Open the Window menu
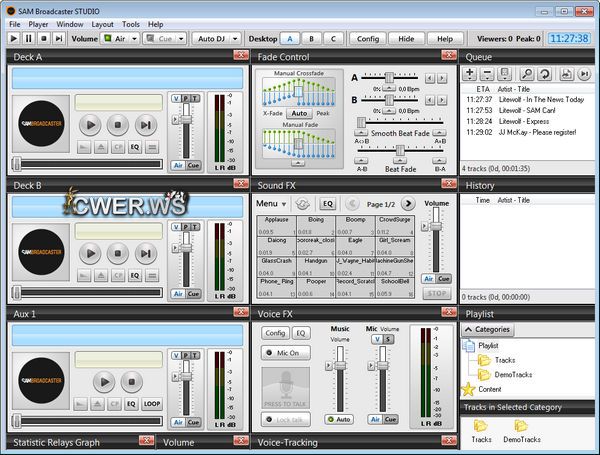The image size is (600, 455). pyautogui.click(x=70, y=24)
